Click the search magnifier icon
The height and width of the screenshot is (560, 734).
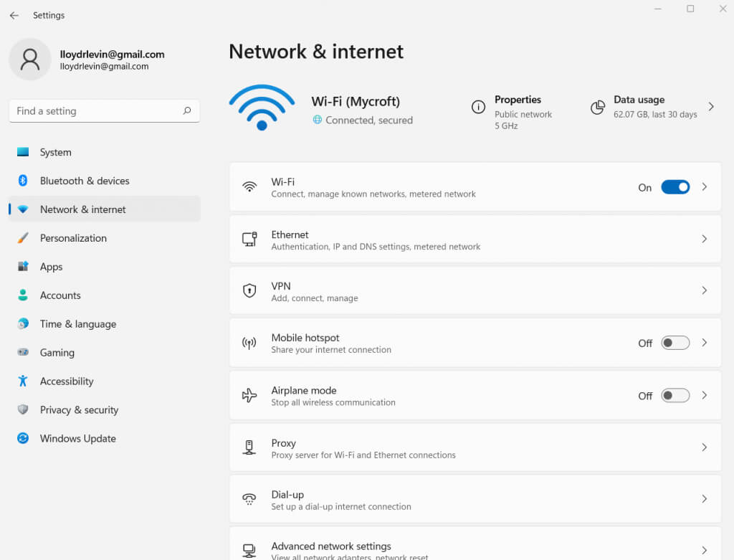187,111
